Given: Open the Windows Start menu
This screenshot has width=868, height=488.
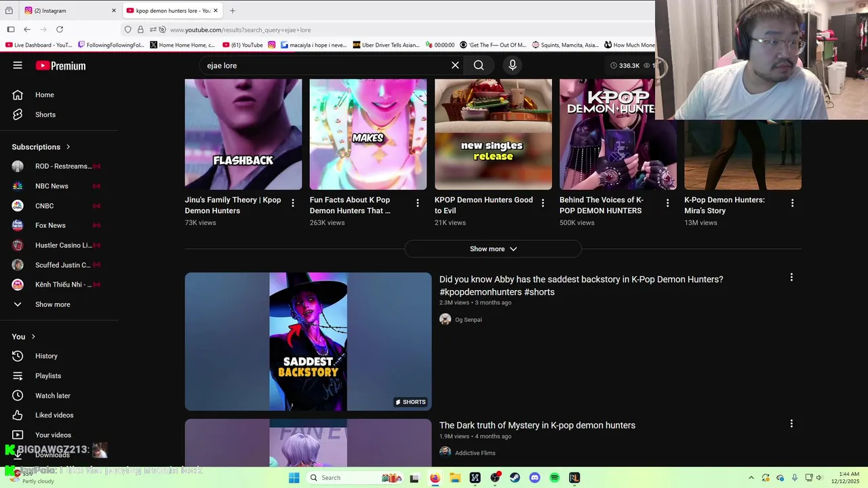Looking at the screenshot, I should [294, 478].
